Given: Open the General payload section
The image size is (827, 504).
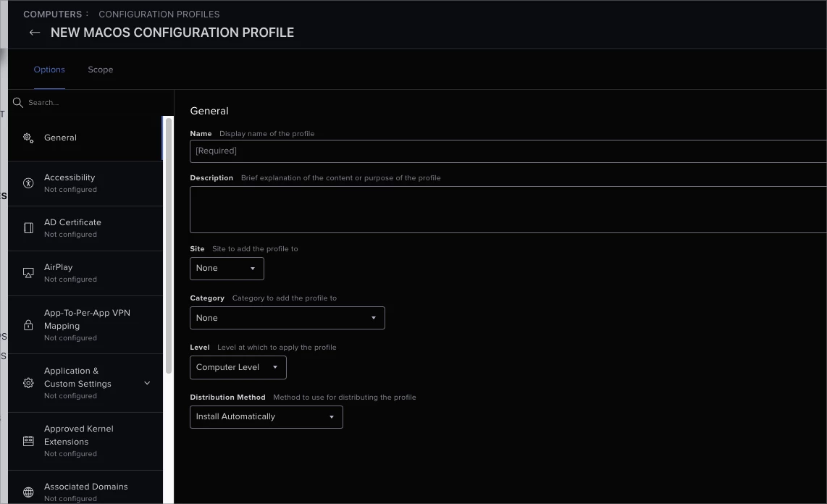Looking at the screenshot, I should tap(85, 138).
